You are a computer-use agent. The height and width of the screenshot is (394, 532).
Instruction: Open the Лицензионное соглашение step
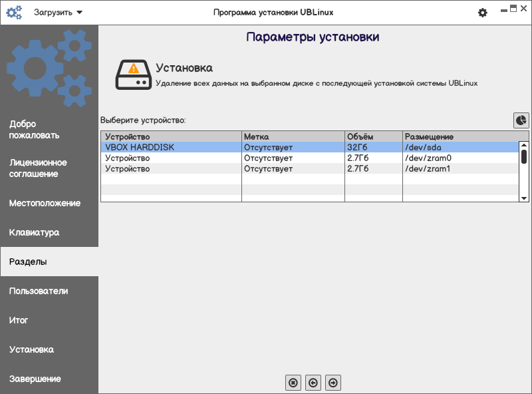click(x=49, y=168)
